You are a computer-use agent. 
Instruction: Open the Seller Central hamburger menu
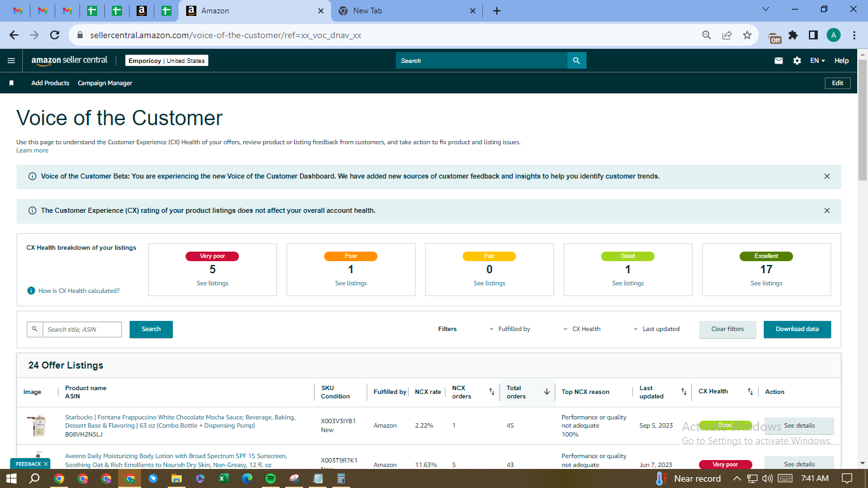[x=11, y=60]
